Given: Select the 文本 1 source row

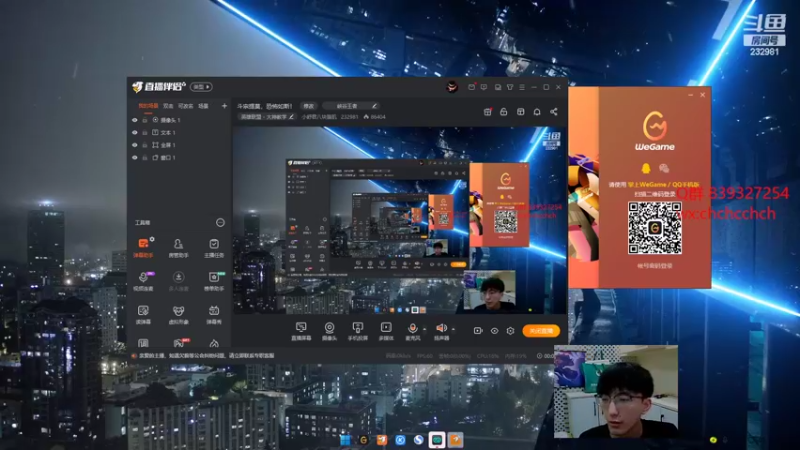Looking at the screenshot, I should point(179,133).
